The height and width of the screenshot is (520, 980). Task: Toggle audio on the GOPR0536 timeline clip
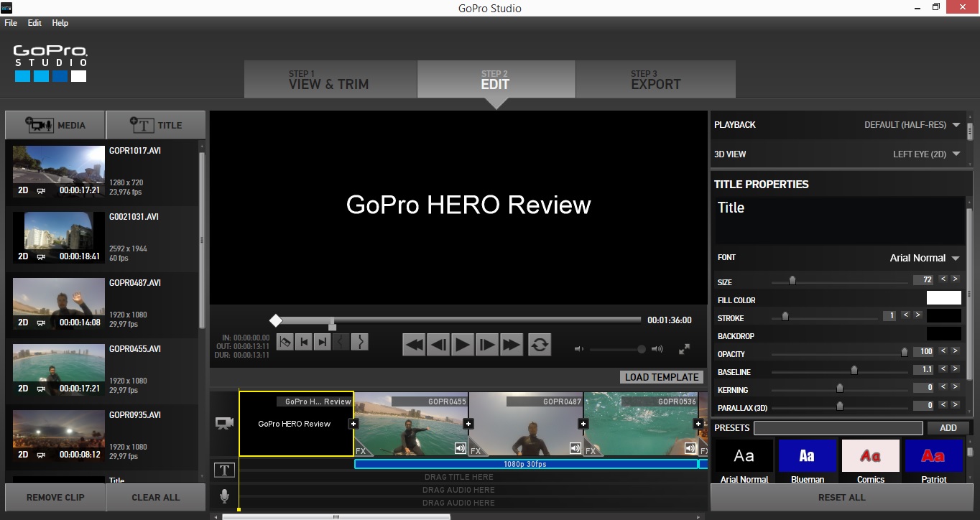coord(690,448)
